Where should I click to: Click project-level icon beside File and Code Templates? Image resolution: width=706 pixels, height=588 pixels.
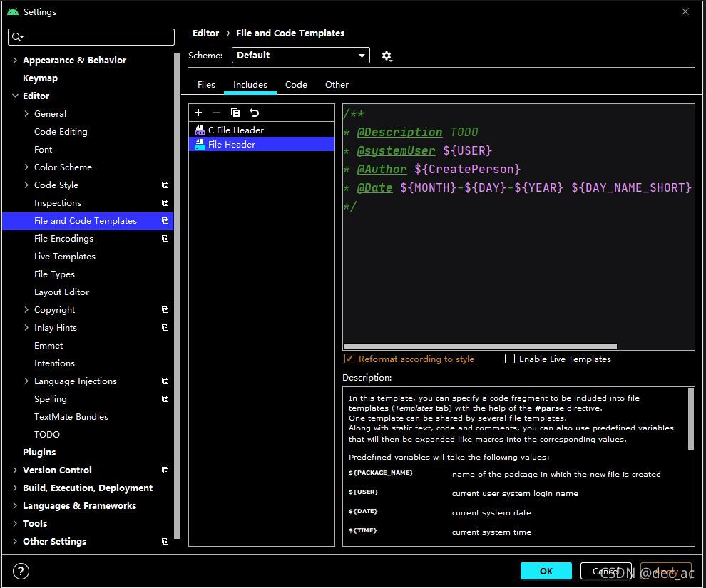(165, 221)
